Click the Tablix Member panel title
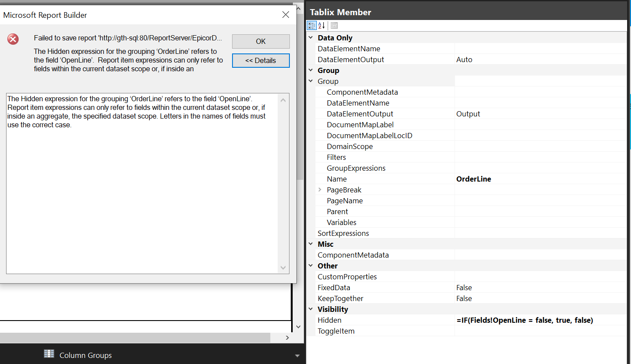Screen dimensions: 631x364 (340, 12)
